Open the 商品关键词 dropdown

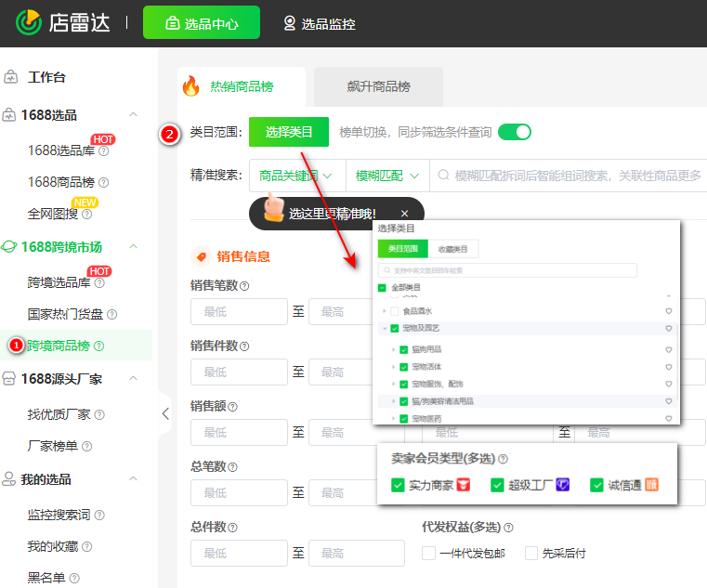click(297, 176)
